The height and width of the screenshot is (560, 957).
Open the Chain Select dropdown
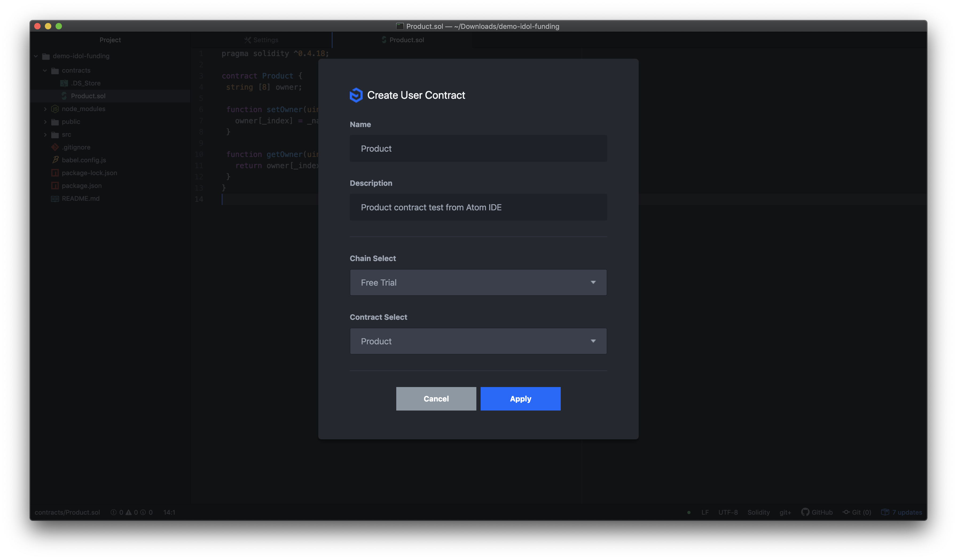[x=478, y=282]
